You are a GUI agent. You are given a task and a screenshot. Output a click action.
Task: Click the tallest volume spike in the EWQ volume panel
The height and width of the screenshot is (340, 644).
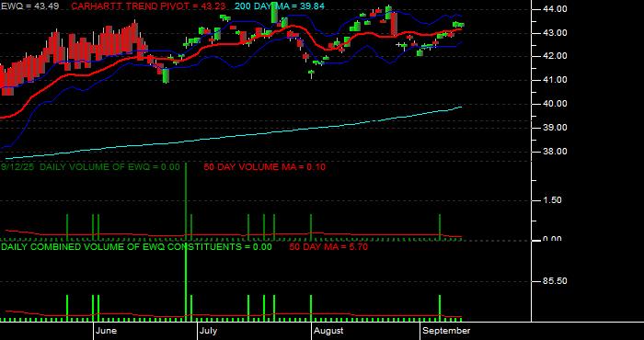click(186, 201)
